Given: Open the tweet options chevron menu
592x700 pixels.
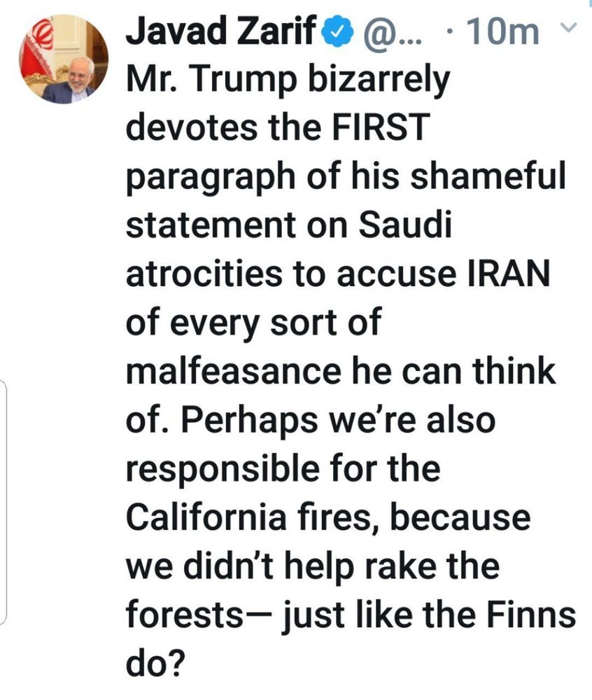Looking at the screenshot, I should pos(568,28).
